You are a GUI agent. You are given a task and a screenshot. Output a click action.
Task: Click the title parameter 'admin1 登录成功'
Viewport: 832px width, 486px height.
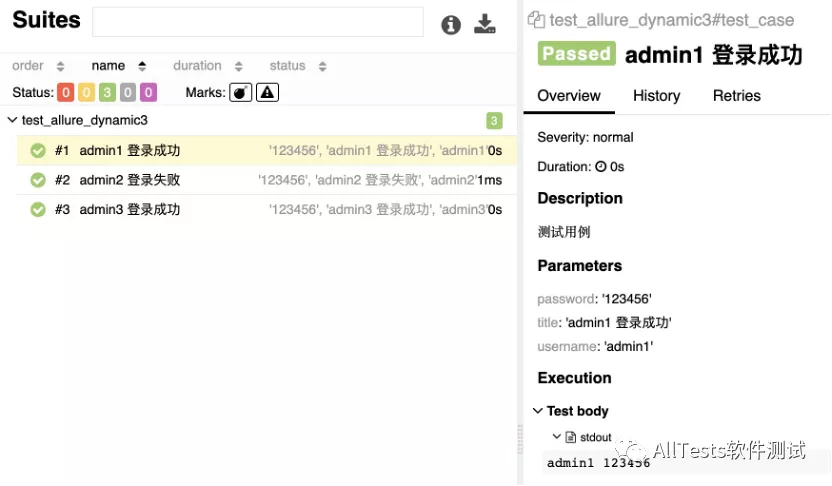[x=619, y=323]
